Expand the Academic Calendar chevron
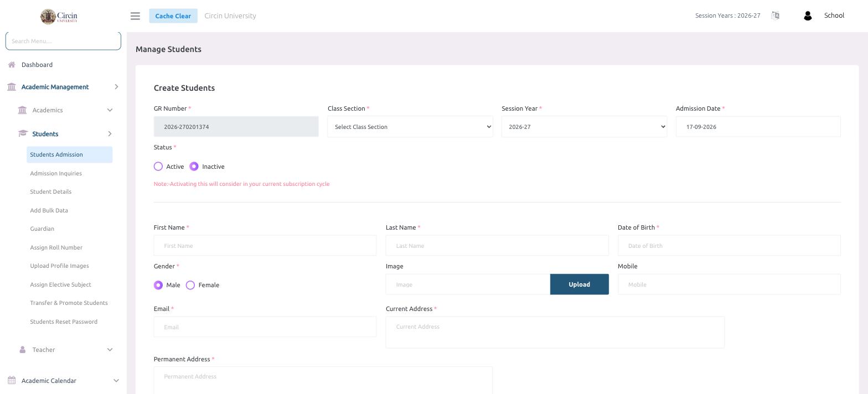 [116, 381]
